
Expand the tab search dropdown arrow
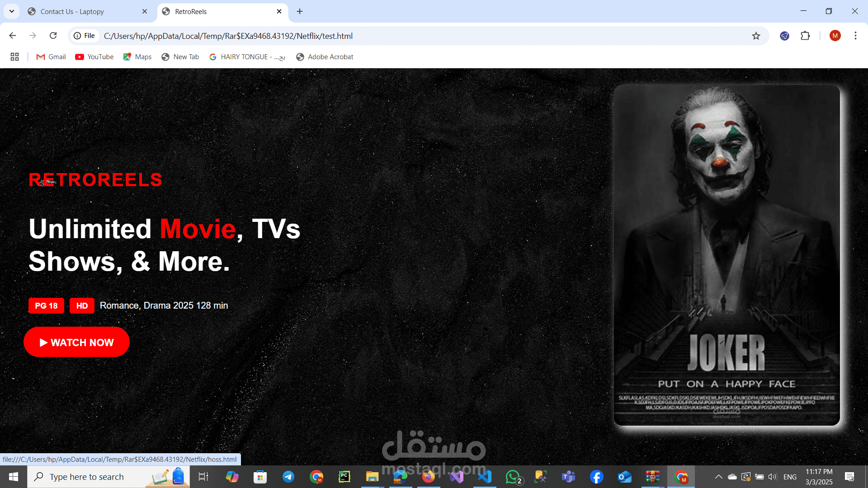(12, 11)
